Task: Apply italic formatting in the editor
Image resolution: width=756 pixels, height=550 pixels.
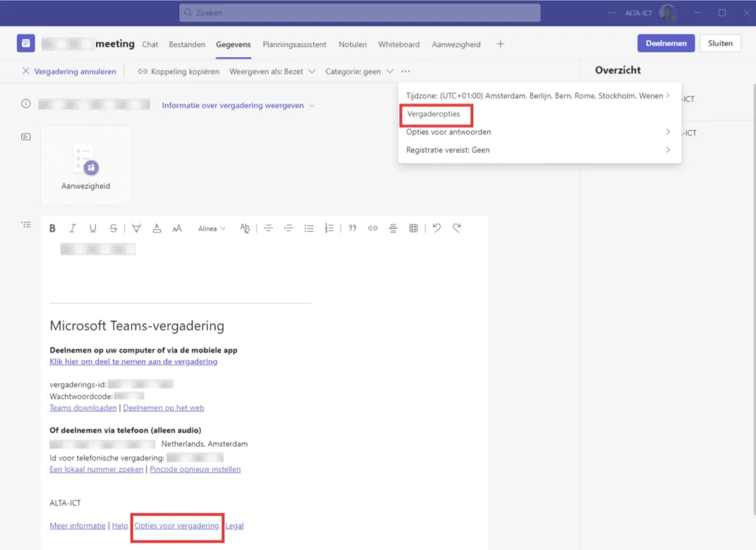Action: 72,228
